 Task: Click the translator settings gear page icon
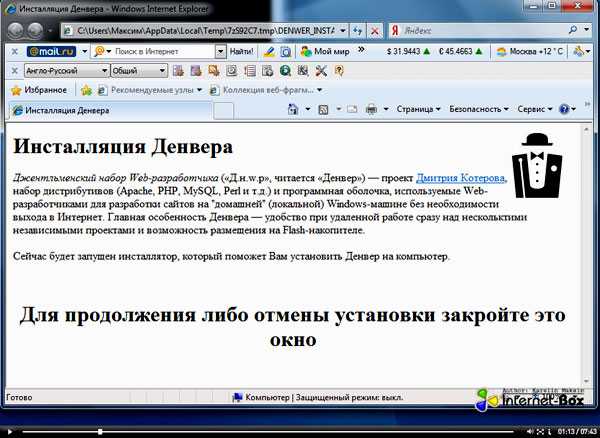coord(231,71)
